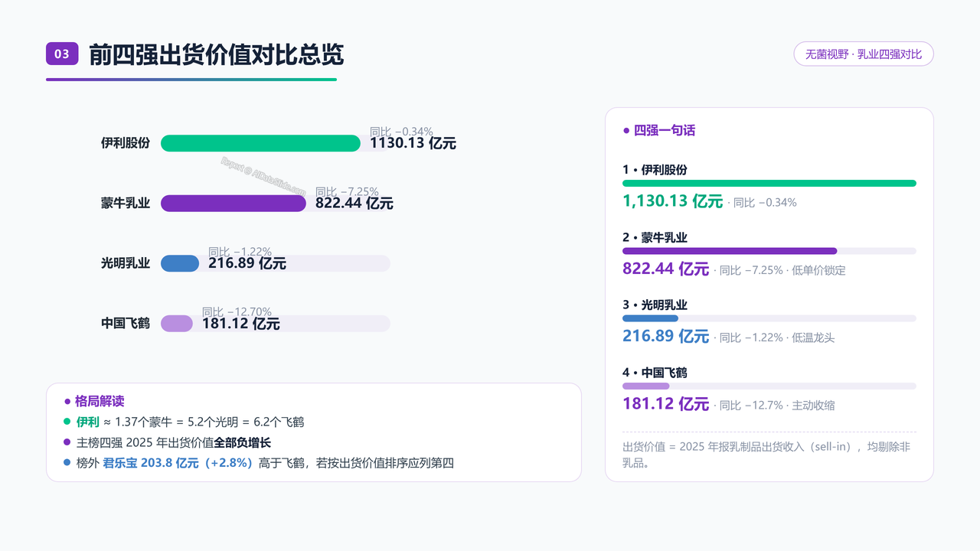Select the chart label 光明乳业 on left
This screenshot has width=980, height=551.
[x=126, y=263]
